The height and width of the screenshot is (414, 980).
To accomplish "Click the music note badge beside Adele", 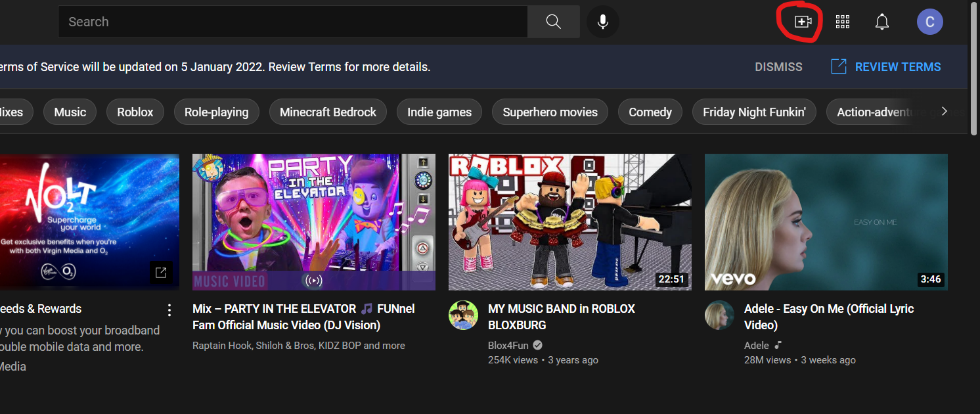I will pyautogui.click(x=778, y=345).
